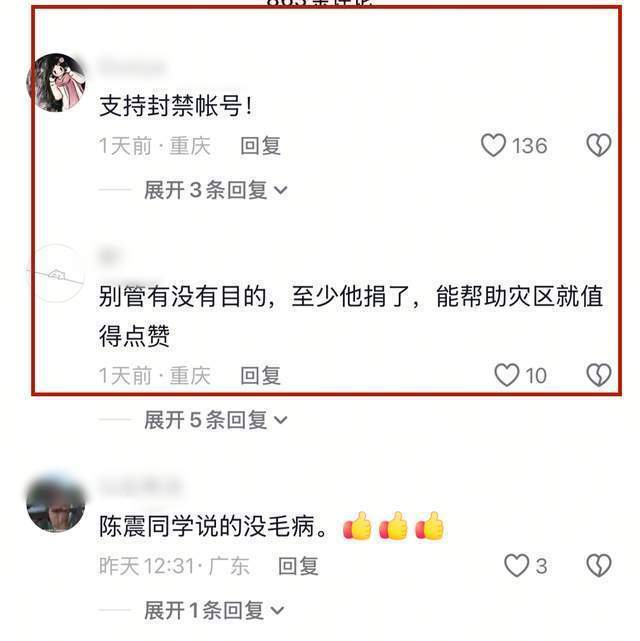Click the 136 like count
The width and height of the screenshot is (640, 641).
(x=530, y=146)
